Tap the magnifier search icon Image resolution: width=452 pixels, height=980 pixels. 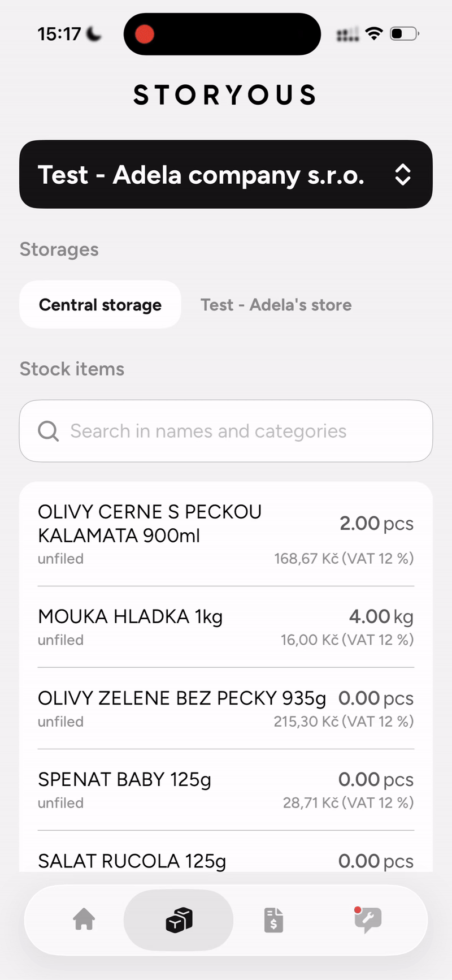coord(48,431)
